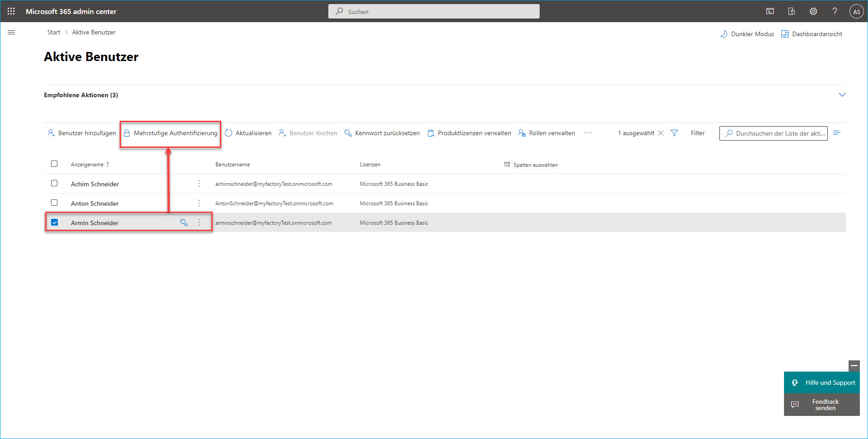
Task: Click the license cell in Achim Schneider's row
Action: 394,184
